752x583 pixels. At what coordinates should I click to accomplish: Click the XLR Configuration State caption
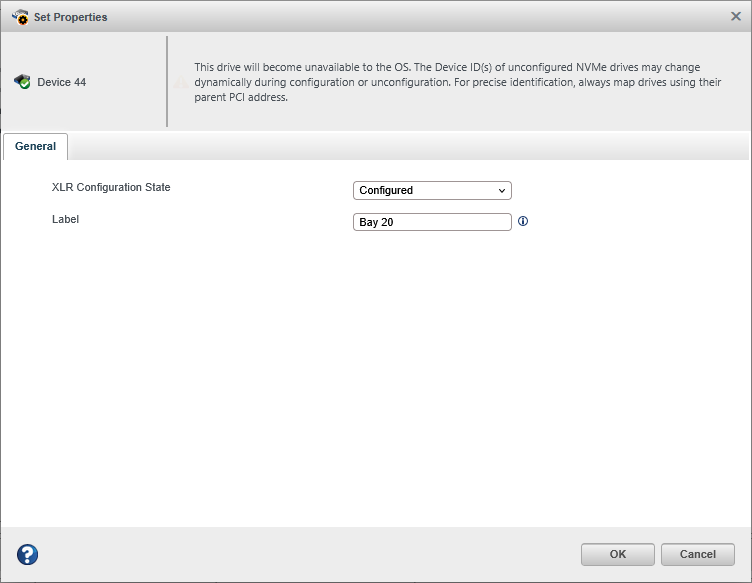point(111,187)
